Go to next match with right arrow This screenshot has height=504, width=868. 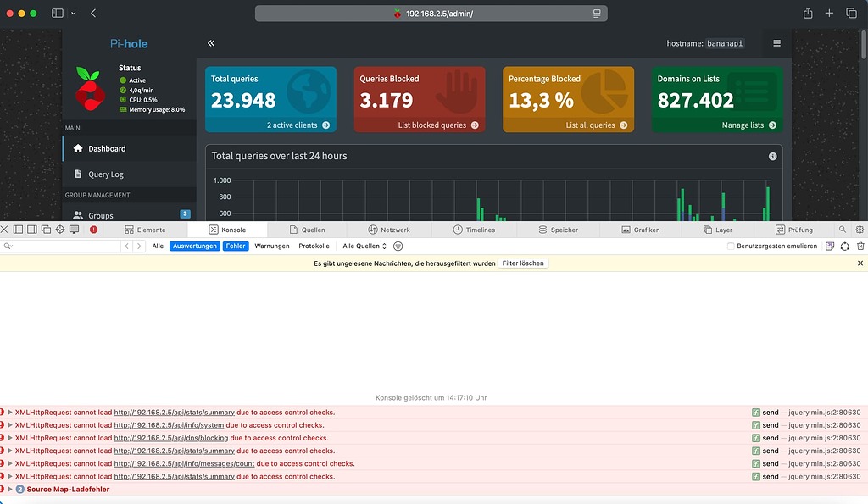(x=140, y=246)
